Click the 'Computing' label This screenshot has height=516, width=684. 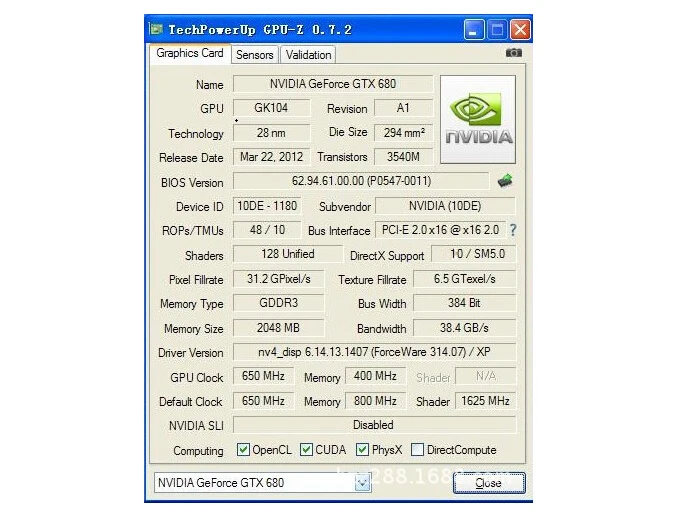tap(198, 451)
